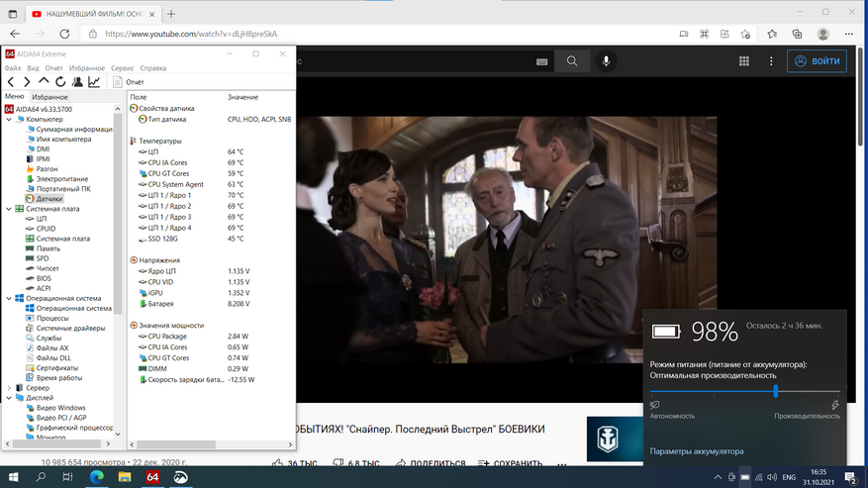Image resolution: width=868 pixels, height=488 pixels.
Task: Open Edge favorites star list
Action: [x=772, y=34]
